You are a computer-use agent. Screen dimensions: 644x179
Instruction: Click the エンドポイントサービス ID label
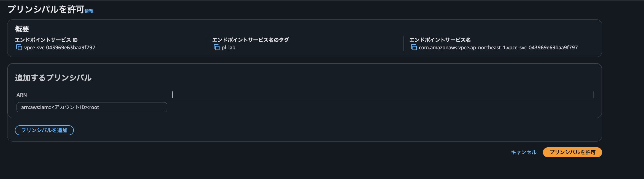tap(46, 40)
